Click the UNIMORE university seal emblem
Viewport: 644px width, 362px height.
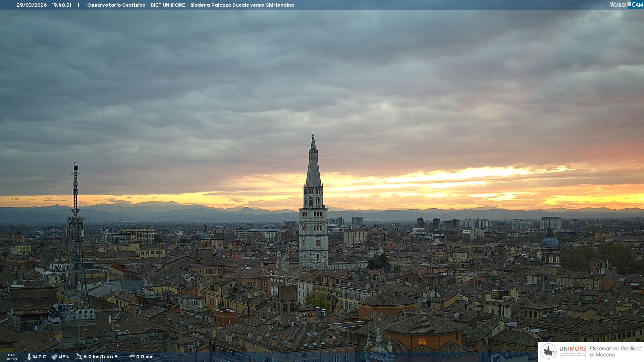[x=548, y=351]
